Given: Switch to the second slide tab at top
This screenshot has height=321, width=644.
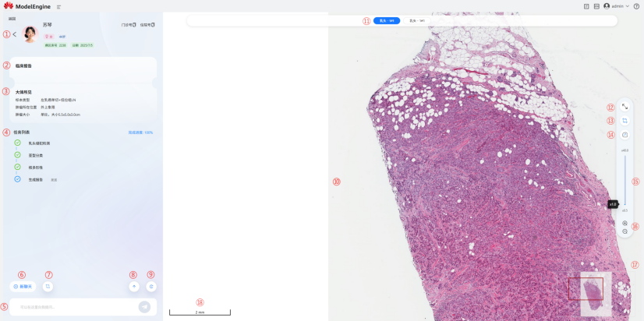Looking at the screenshot, I should tap(417, 21).
